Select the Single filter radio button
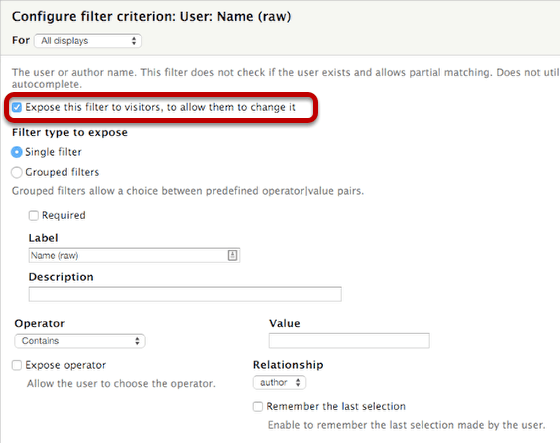The image size is (560, 443). 16,152
